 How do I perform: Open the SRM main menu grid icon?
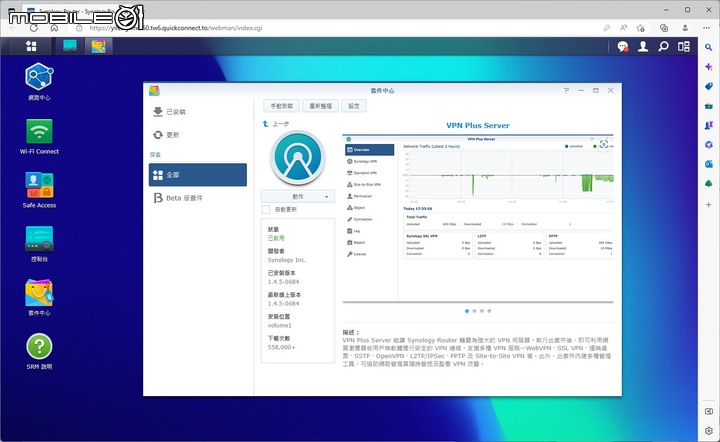click(31, 46)
